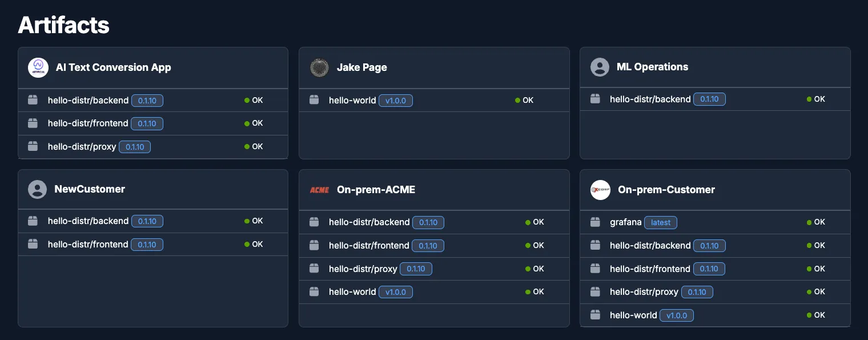Click the green OK status dot for grafana
868x340 pixels.
coord(809,222)
